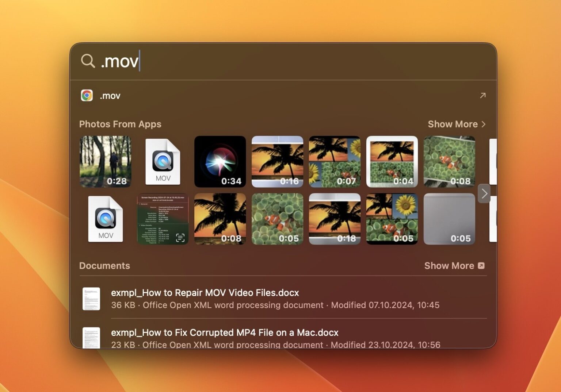Click the Chrome icon beside the .mov suggestion
This screenshot has width=561, height=392.
pyautogui.click(x=87, y=95)
